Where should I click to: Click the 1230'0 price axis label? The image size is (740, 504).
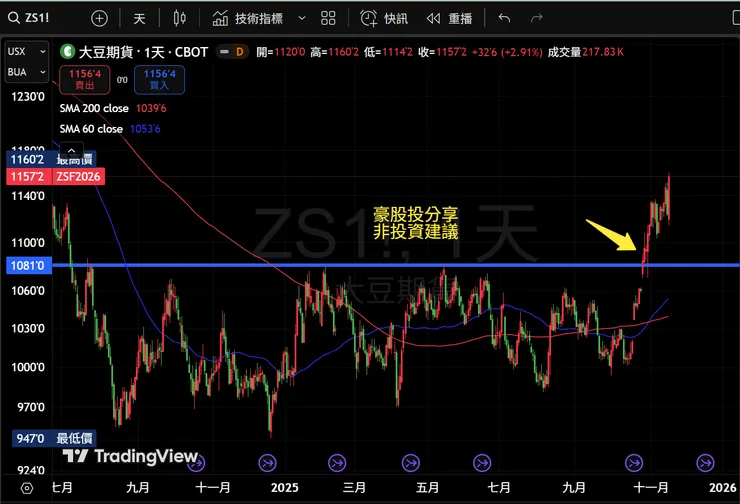(28, 97)
